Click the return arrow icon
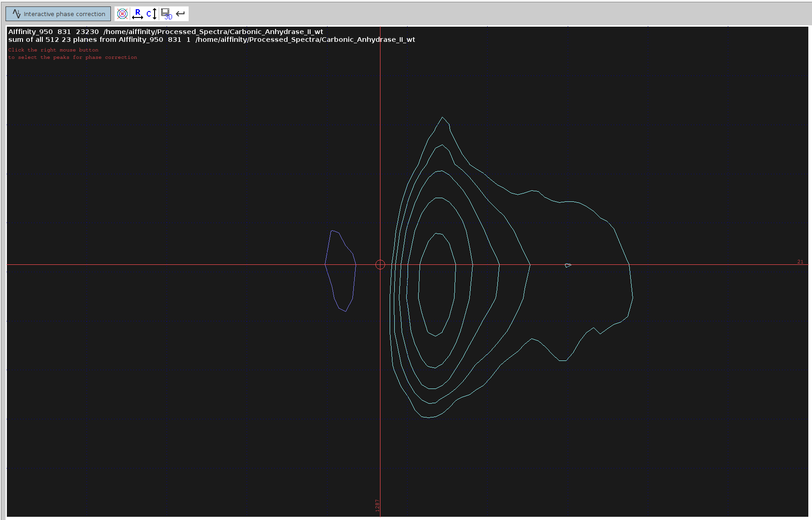The height and width of the screenshot is (520, 812). [x=180, y=14]
